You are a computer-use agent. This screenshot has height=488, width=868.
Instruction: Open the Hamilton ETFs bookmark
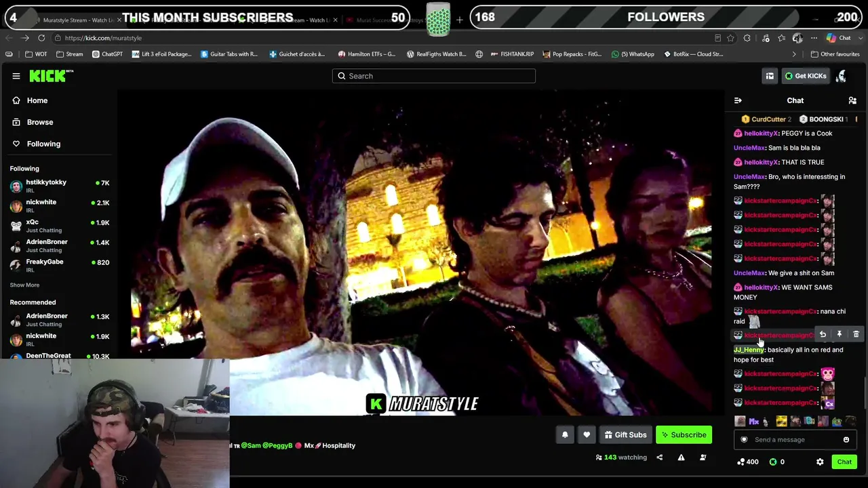tap(366, 54)
